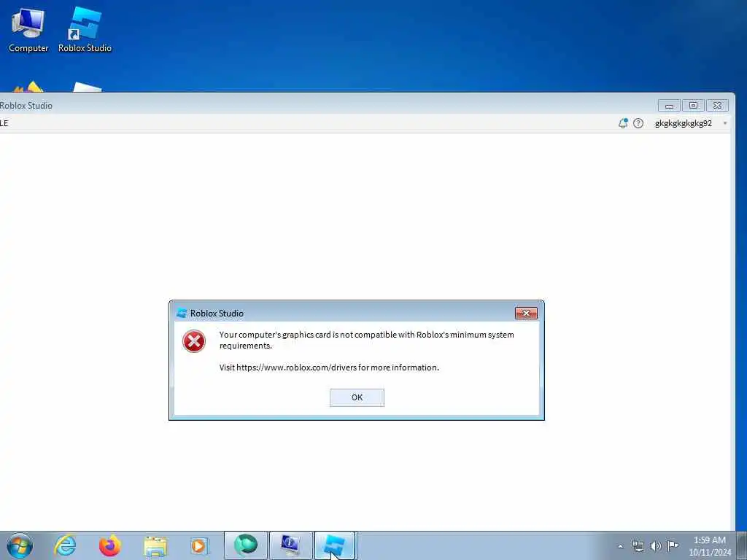The image size is (747, 560).
Task: Switch to the green globe taskbar app
Action: (245, 545)
